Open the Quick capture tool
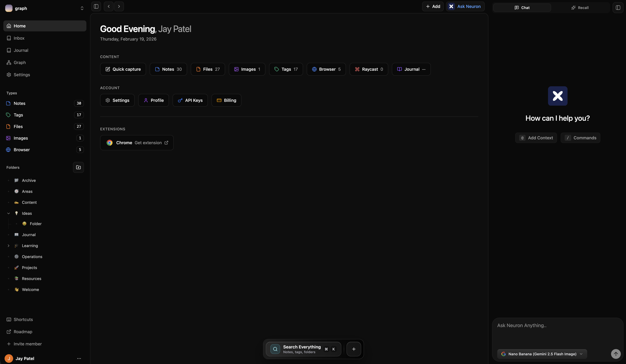Screen dimensions: 626x364 123,69
